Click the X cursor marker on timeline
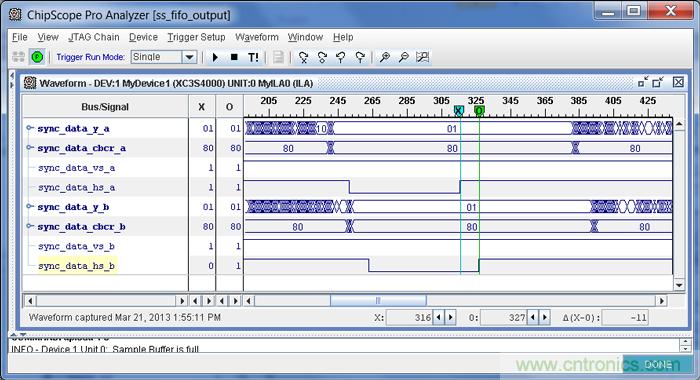 click(458, 110)
